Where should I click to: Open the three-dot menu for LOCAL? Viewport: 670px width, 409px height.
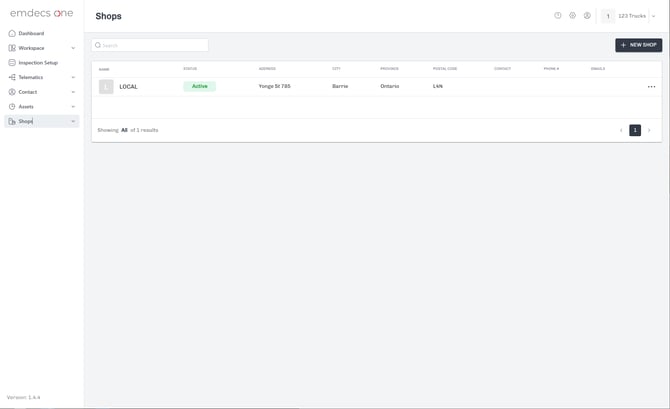click(x=651, y=87)
